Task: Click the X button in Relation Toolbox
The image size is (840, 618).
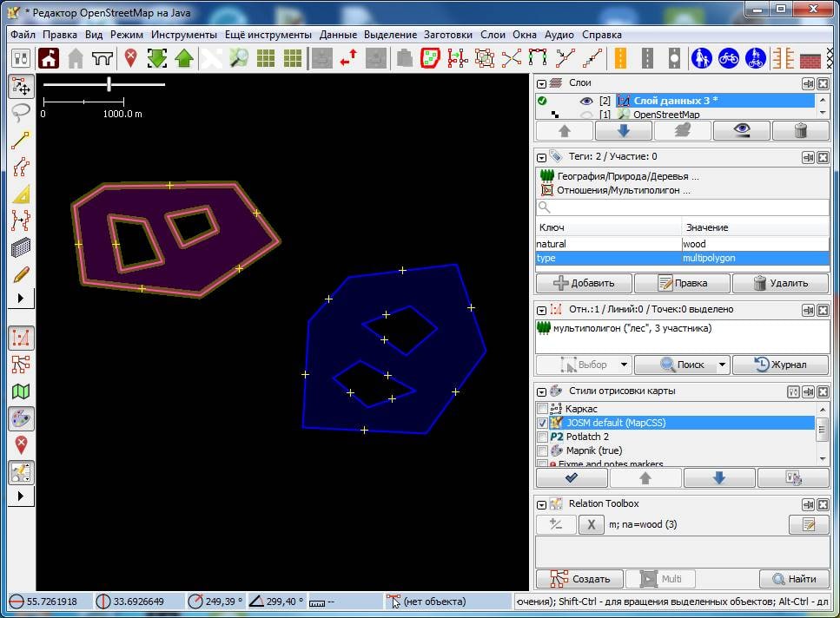Action: click(x=591, y=524)
